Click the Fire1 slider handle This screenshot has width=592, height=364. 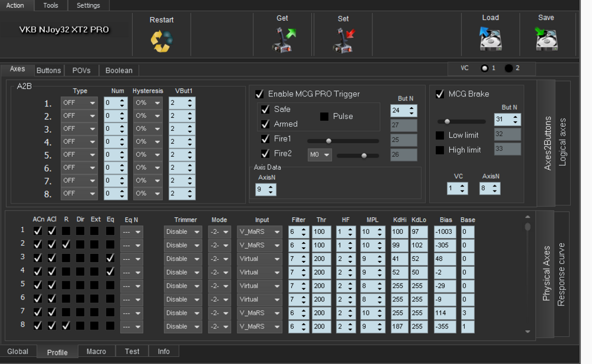point(329,141)
